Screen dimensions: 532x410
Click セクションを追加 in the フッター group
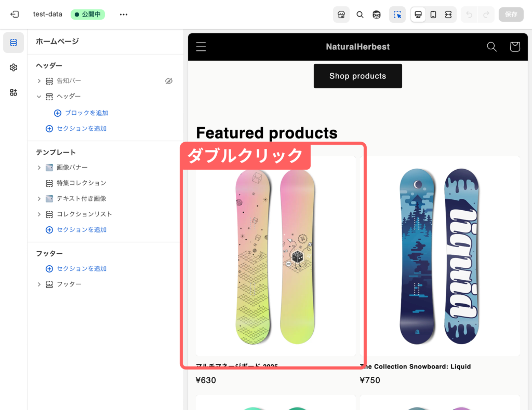click(81, 268)
